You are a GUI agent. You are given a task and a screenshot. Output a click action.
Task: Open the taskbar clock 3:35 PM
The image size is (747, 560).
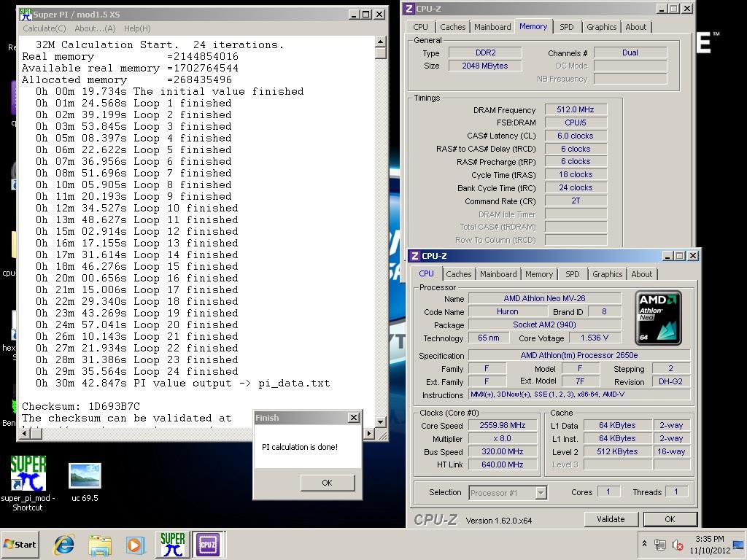[x=709, y=544]
